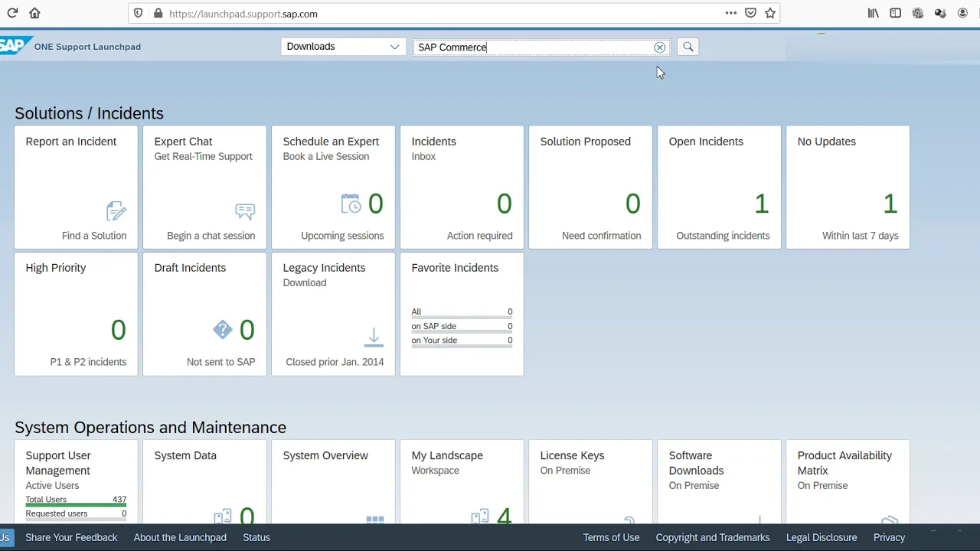Open the Expert Chat tile
Screen dimensions: 980x551
[204, 187]
